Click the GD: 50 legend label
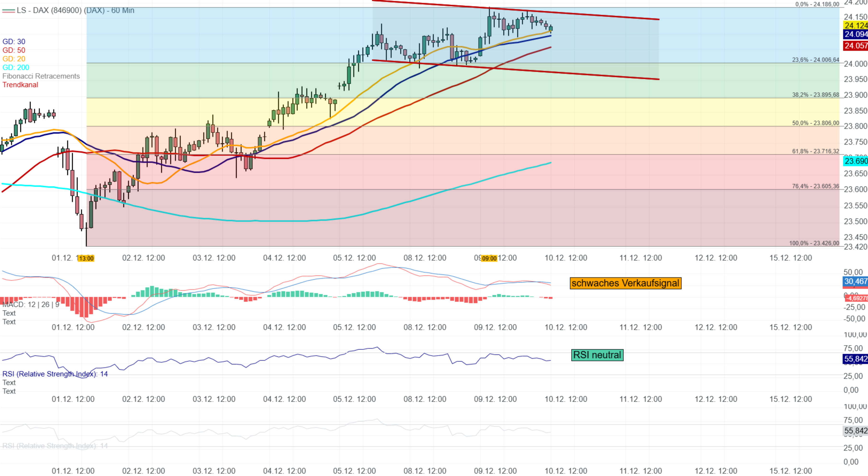The height and width of the screenshot is (476, 868). (14, 50)
